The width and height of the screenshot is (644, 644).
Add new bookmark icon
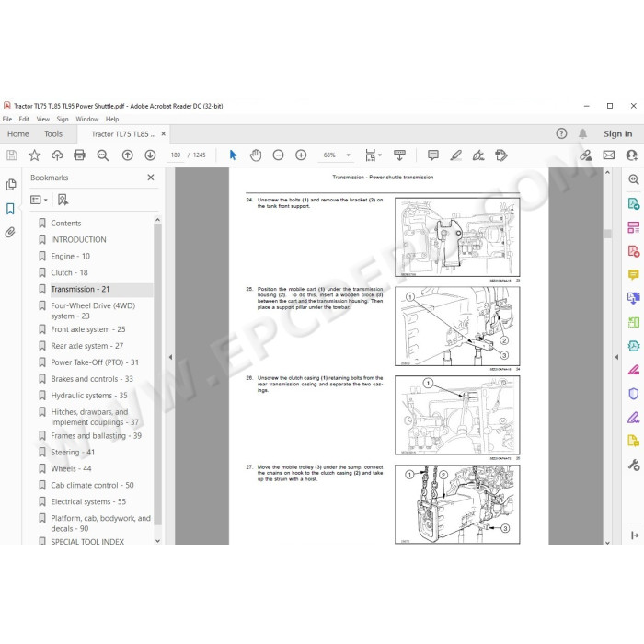click(63, 200)
